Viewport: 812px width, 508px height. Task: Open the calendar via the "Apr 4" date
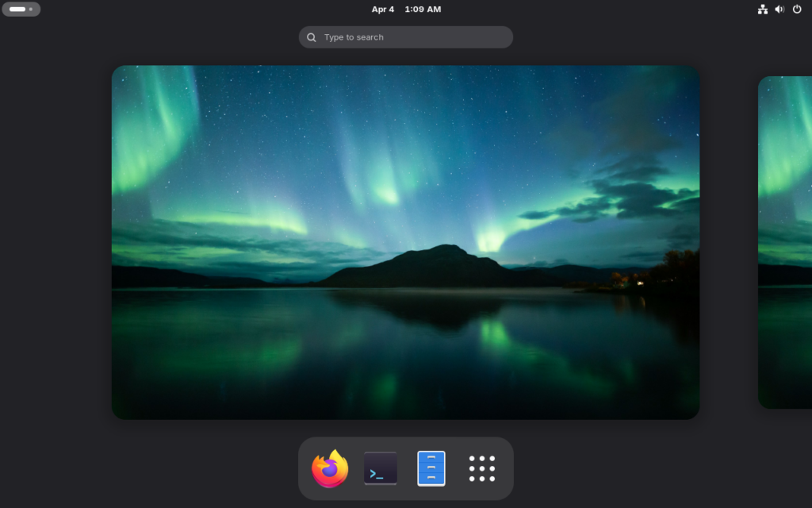pyautogui.click(x=383, y=10)
